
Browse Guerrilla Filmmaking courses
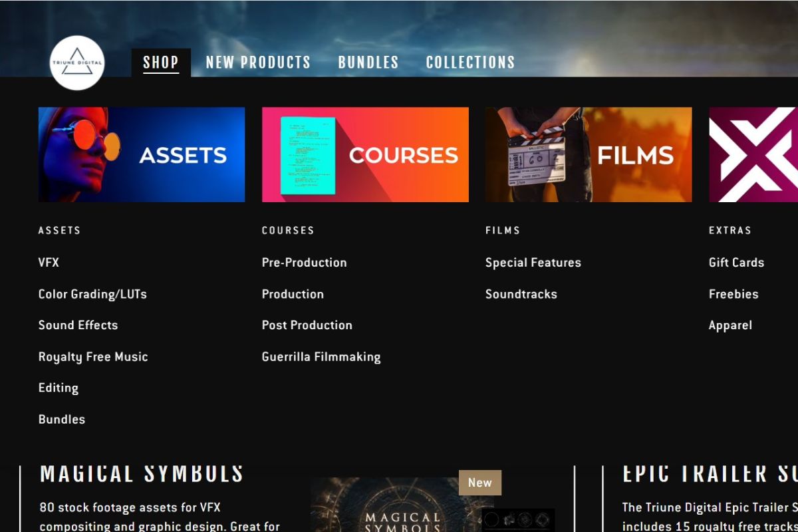click(321, 356)
